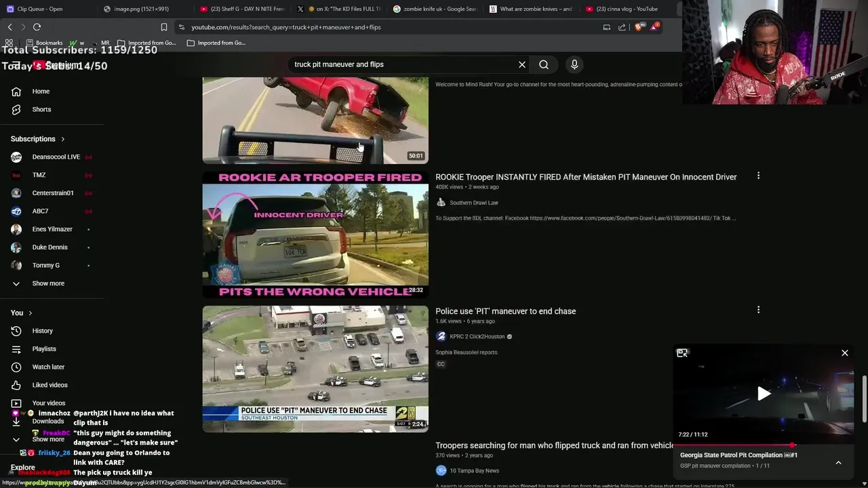Open Georgia State Patrol Pit Compilation title
This screenshot has width=868, height=488.
click(738, 455)
